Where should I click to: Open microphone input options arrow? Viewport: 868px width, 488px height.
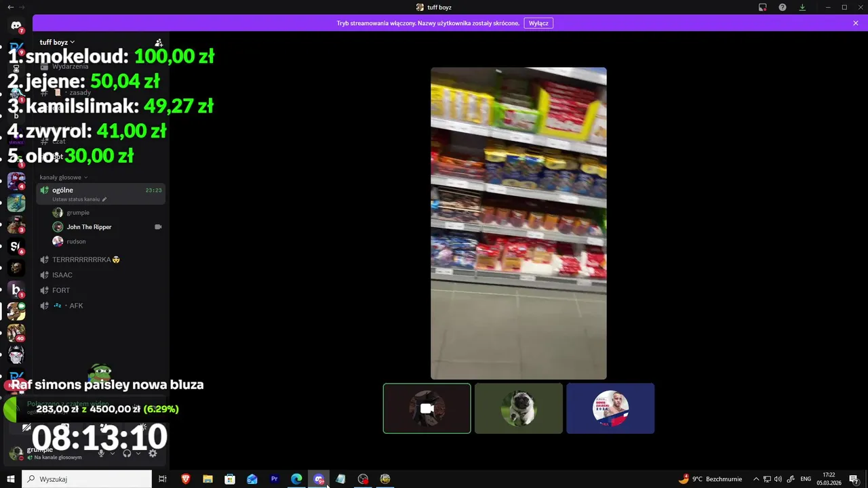(x=113, y=453)
